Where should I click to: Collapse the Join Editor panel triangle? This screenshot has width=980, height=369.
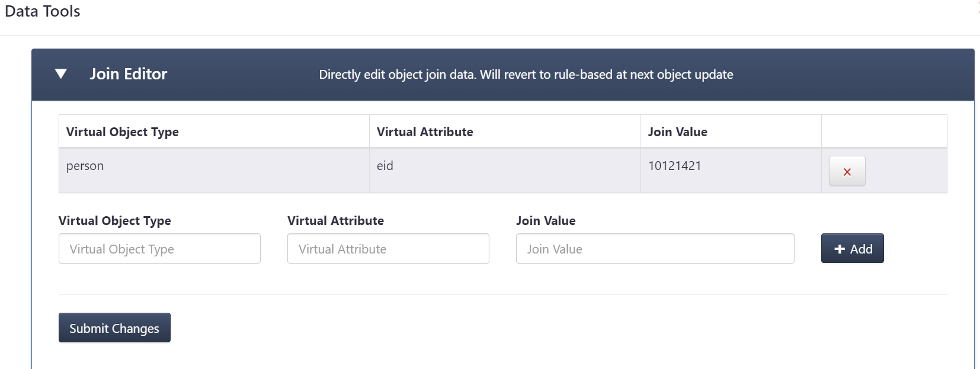[x=60, y=74]
